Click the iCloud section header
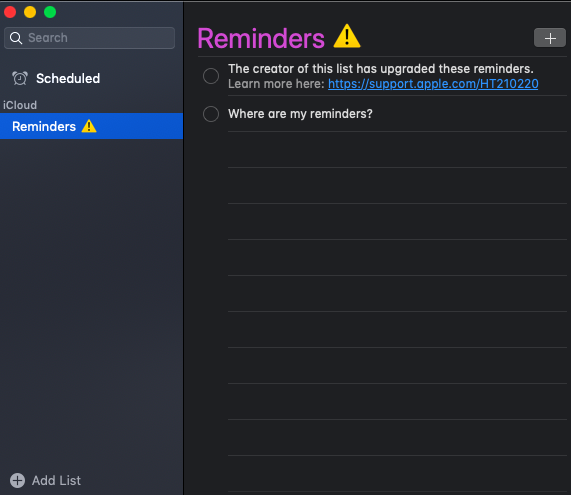The width and height of the screenshot is (571, 495). tap(20, 105)
